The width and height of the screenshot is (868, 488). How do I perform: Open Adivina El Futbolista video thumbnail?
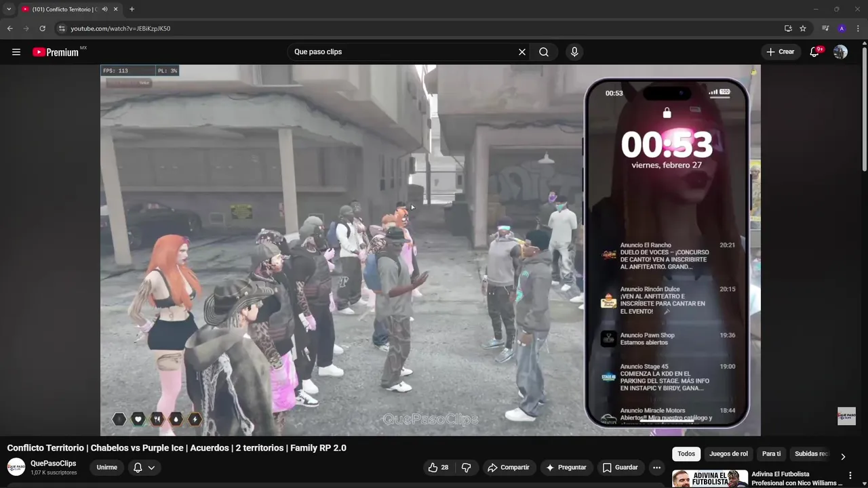[710, 479]
